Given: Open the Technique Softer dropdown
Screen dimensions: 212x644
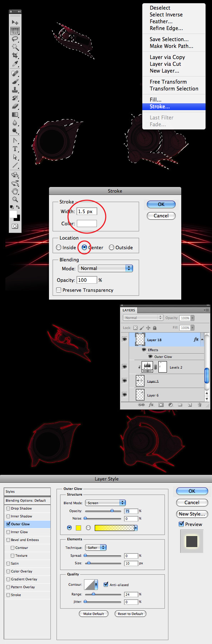Looking at the screenshot, I should pos(96,547).
